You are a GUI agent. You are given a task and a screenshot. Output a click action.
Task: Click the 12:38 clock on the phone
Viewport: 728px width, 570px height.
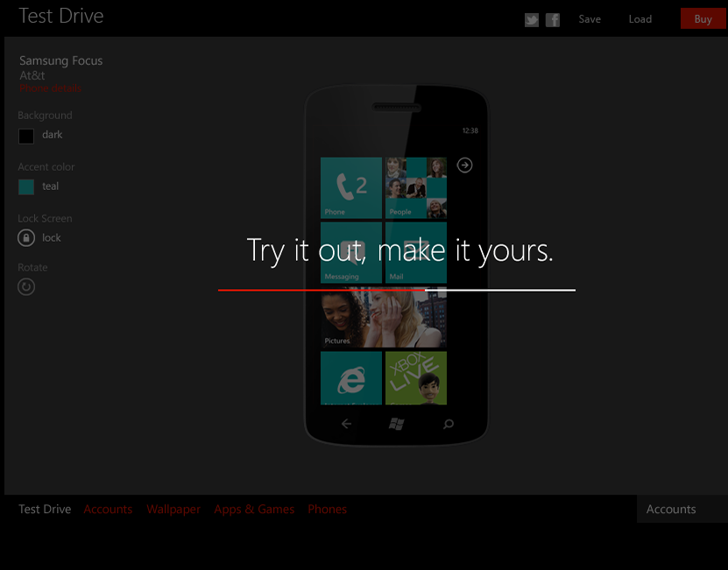point(470,130)
